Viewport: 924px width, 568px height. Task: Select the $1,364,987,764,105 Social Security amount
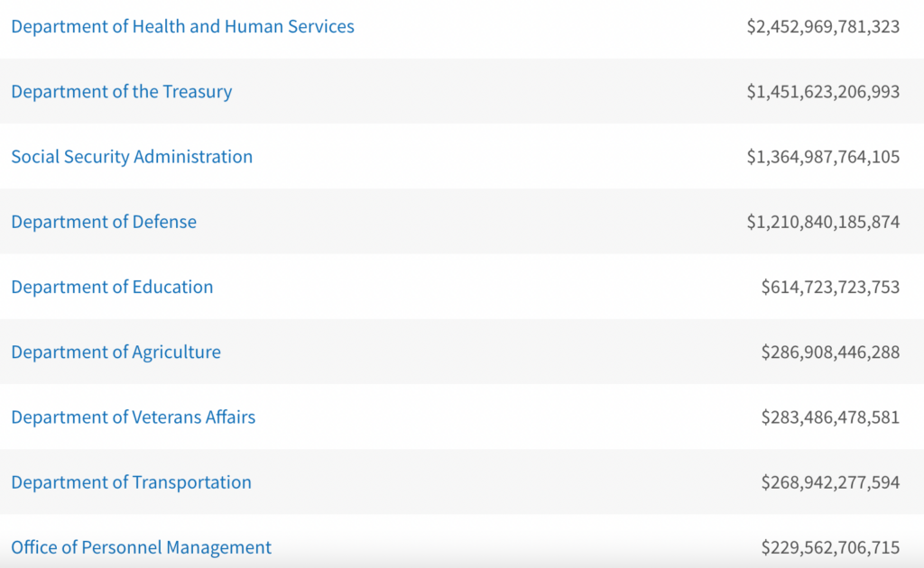click(x=823, y=157)
